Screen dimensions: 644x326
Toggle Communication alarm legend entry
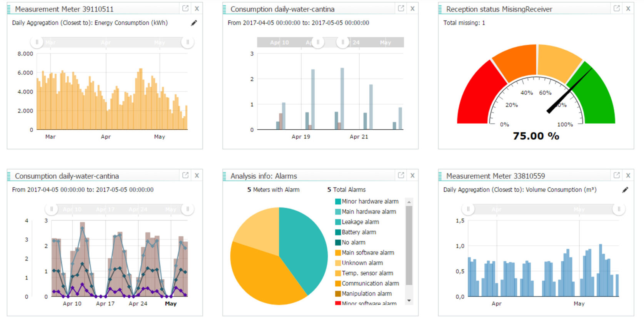pos(370,283)
